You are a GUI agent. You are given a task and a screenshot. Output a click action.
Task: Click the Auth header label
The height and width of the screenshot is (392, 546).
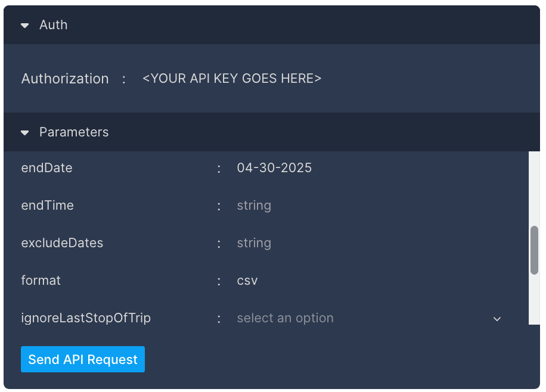53,25
